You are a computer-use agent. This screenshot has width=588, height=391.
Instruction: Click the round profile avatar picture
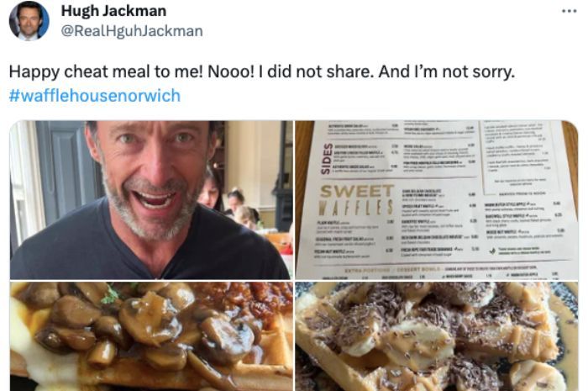point(29,21)
